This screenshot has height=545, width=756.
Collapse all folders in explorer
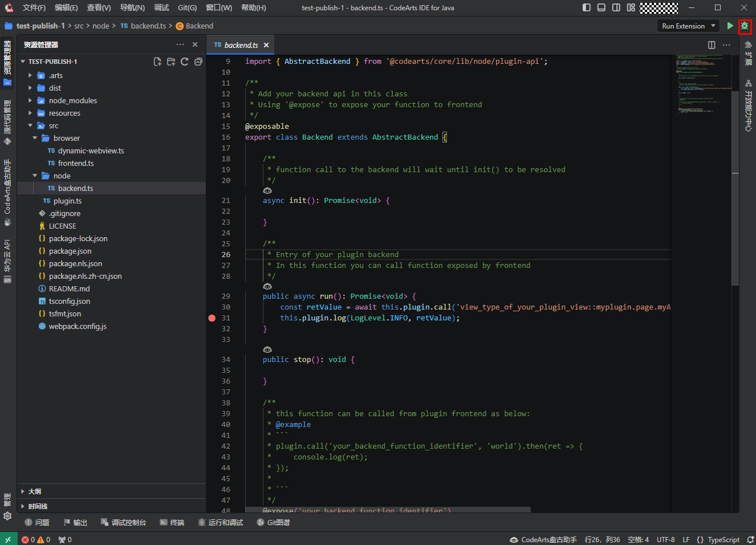[198, 62]
